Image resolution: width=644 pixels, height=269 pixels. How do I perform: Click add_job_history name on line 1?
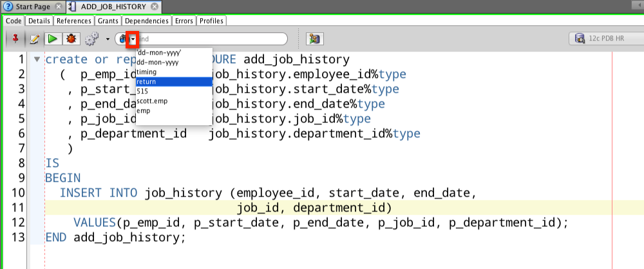296,60
